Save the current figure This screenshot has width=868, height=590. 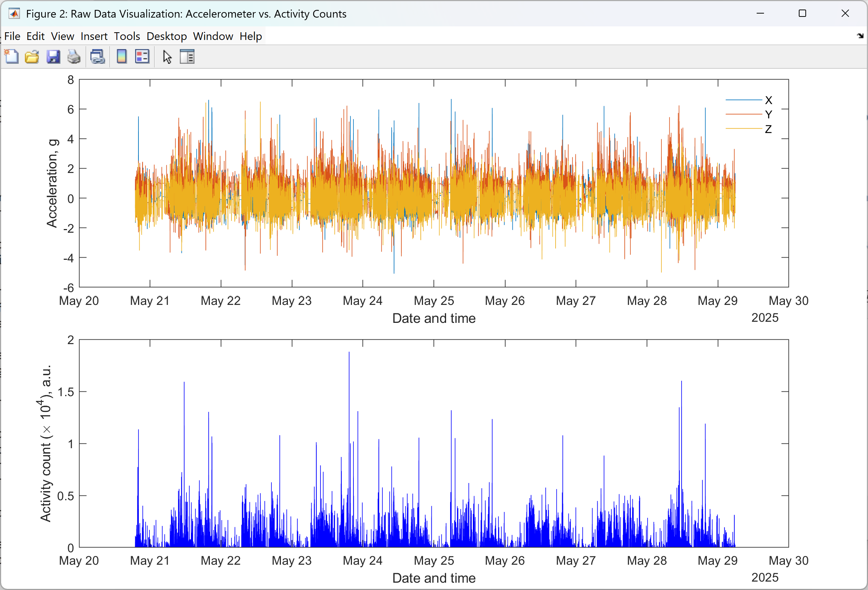[x=53, y=56]
